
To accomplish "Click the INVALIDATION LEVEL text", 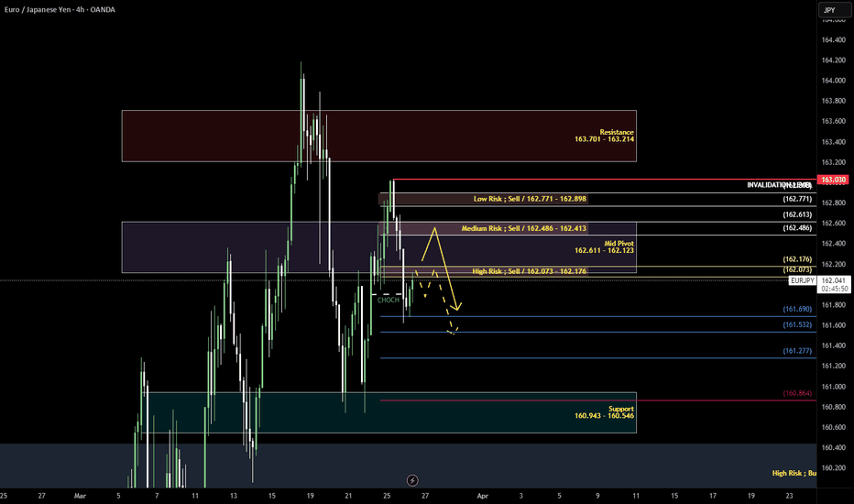I will click(779, 185).
